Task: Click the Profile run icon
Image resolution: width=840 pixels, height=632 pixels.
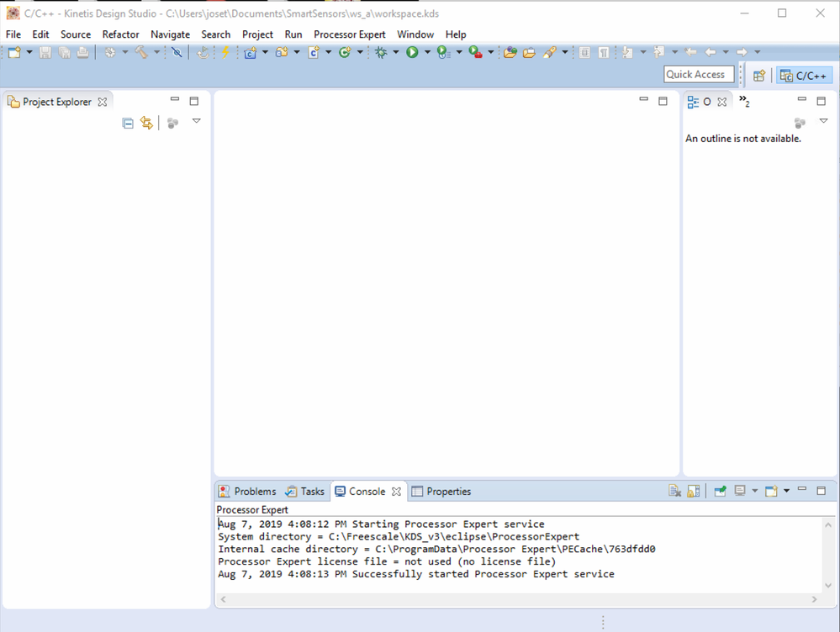Action: click(444, 52)
